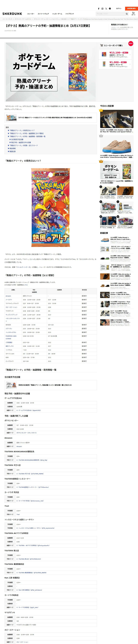138x644 pixels.
Task: Open トレカ・ゲーム menu item
Action: click(x=57, y=14)
